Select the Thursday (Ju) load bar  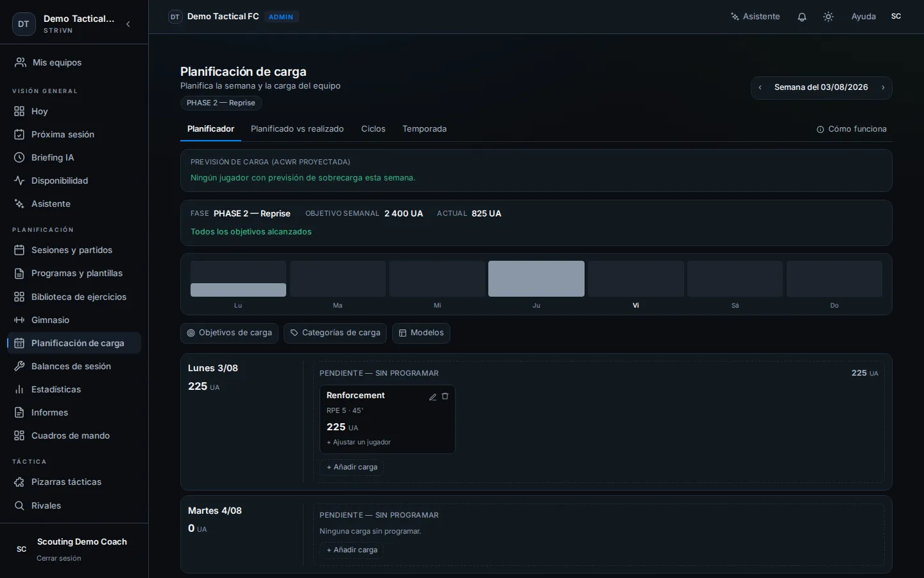click(536, 279)
